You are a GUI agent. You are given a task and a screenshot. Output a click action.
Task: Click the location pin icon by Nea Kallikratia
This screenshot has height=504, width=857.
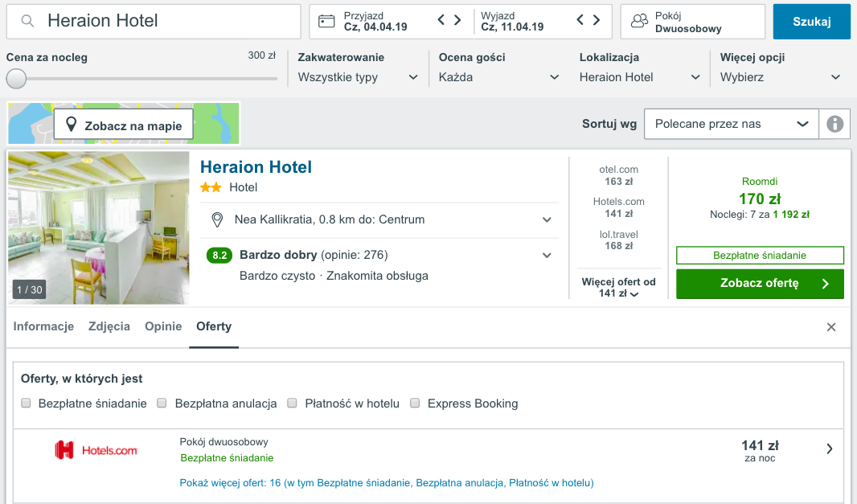click(217, 219)
